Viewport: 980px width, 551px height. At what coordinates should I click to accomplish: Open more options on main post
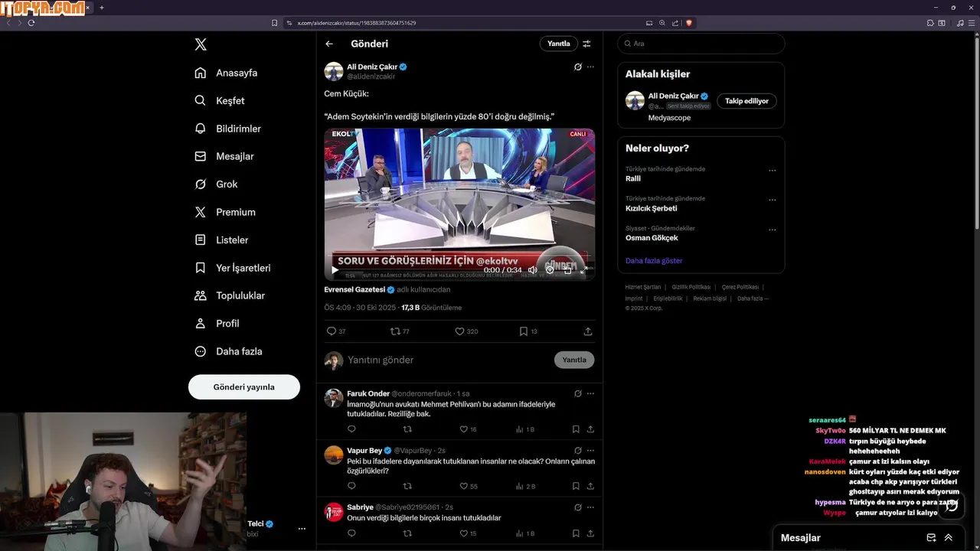(590, 67)
